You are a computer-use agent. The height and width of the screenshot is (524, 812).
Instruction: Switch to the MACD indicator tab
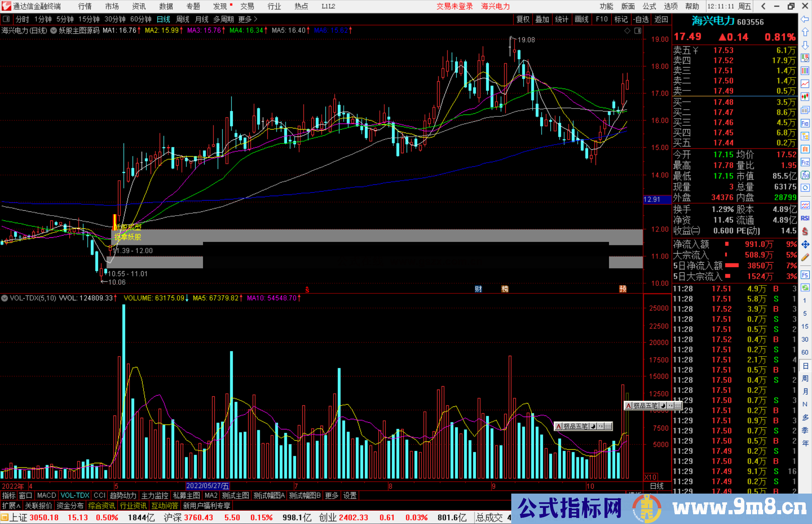pyautogui.click(x=47, y=495)
